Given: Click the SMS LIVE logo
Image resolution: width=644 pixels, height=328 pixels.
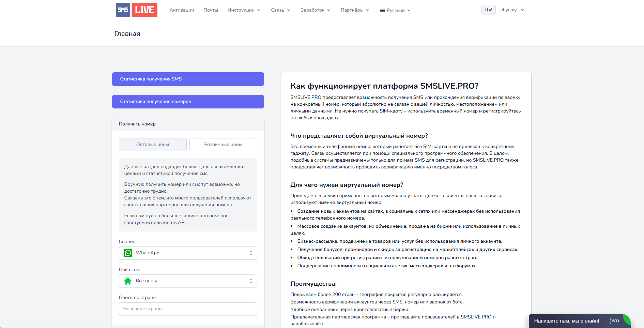Looking at the screenshot, I should pos(137,10).
